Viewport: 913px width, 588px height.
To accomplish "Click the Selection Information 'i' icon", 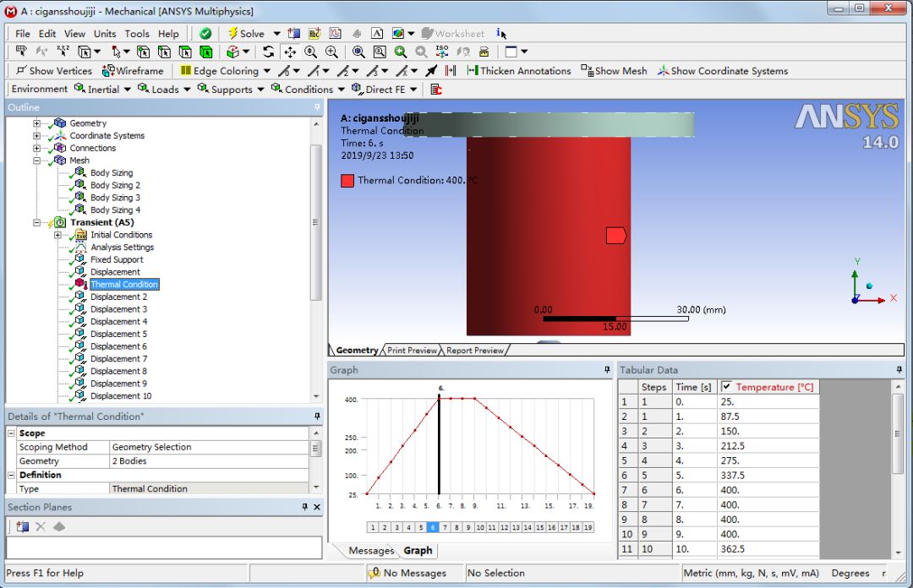I will (500, 34).
